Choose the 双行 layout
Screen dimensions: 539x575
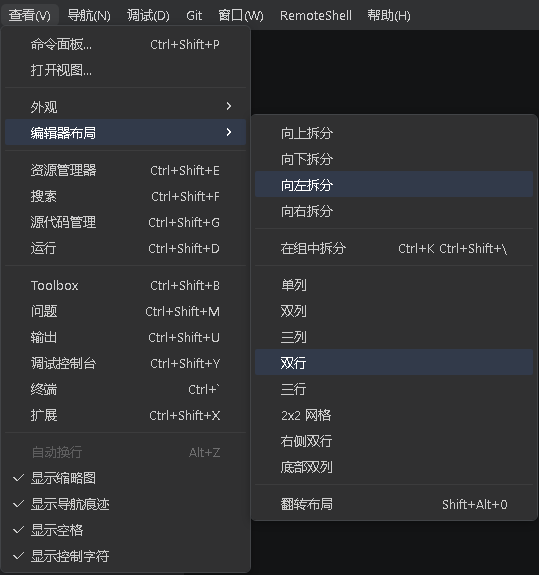pyautogui.click(x=394, y=362)
